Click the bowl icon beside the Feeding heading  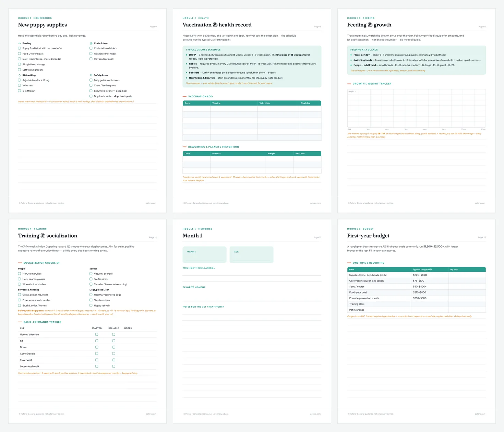point(20,44)
